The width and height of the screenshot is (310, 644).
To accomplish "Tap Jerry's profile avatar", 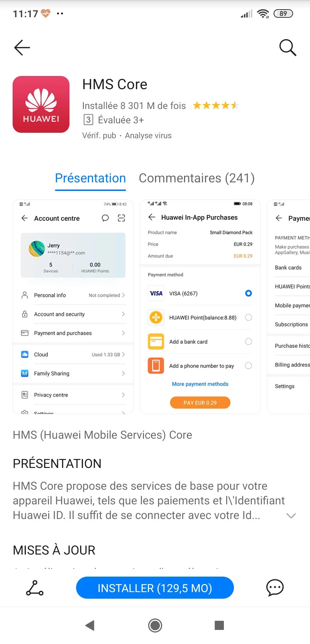I will tap(37, 249).
